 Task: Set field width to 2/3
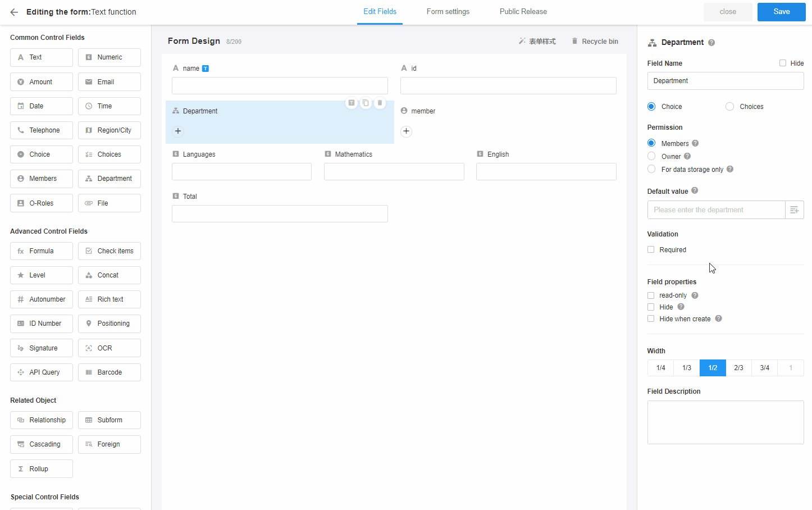click(x=738, y=368)
